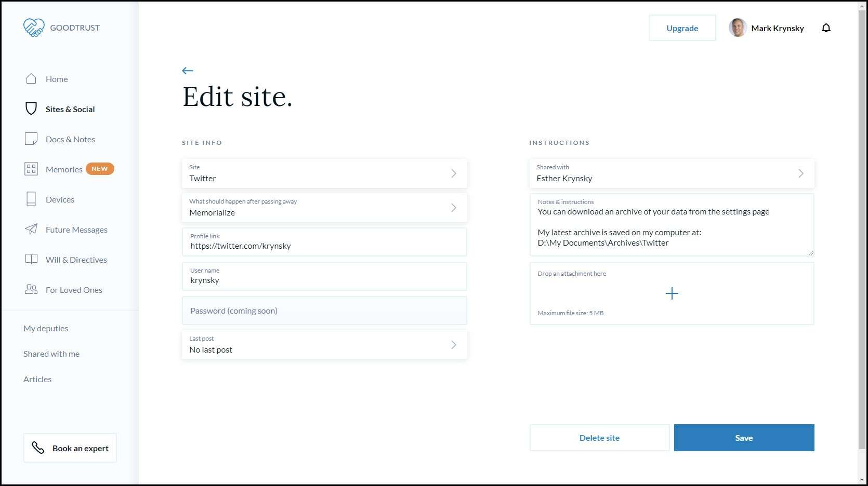Click into the Notes & instructions textarea

(672, 225)
